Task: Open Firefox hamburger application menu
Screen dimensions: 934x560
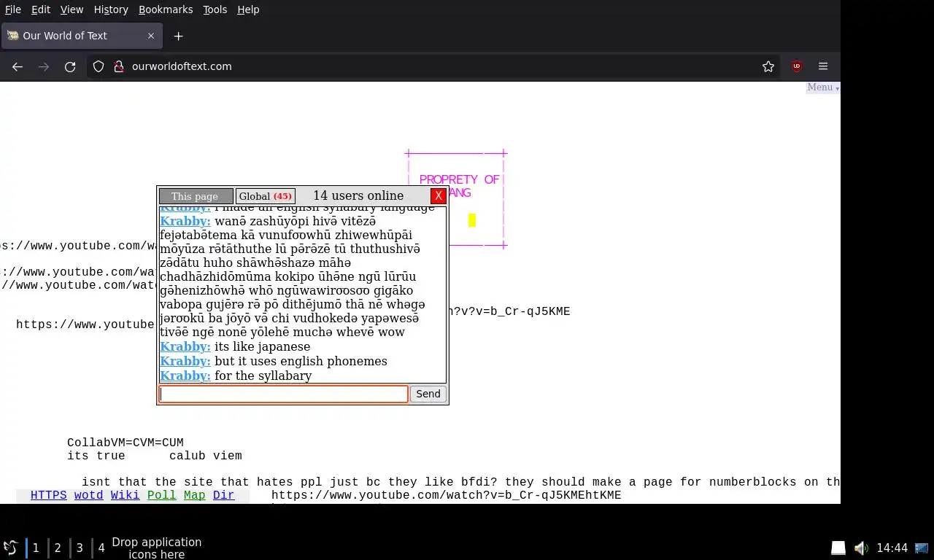Action: tap(823, 66)
